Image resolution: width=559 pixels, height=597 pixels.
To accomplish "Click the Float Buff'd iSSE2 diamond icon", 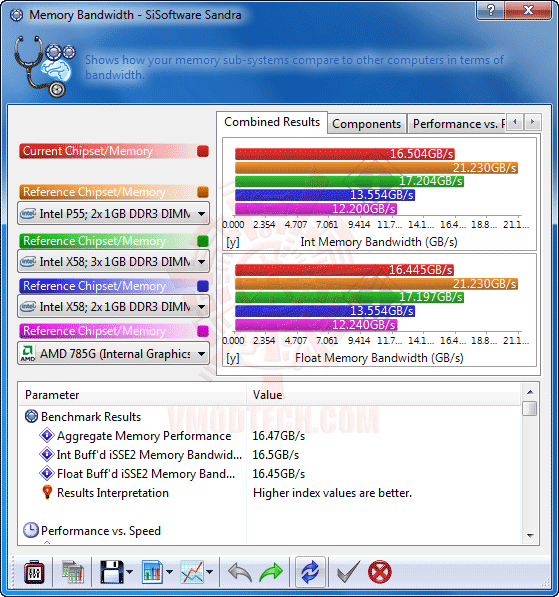I will [x=47, y=473].
